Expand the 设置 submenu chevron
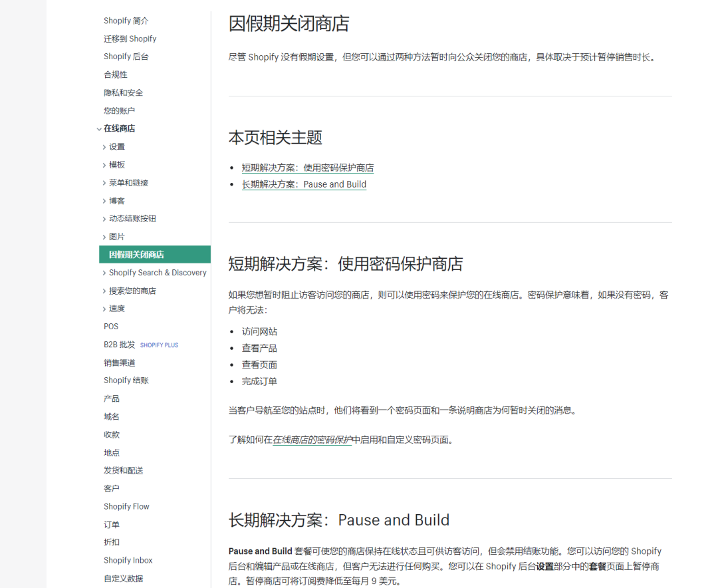The height and width of the screenshot is (588, 718). (x=104, y=147)
